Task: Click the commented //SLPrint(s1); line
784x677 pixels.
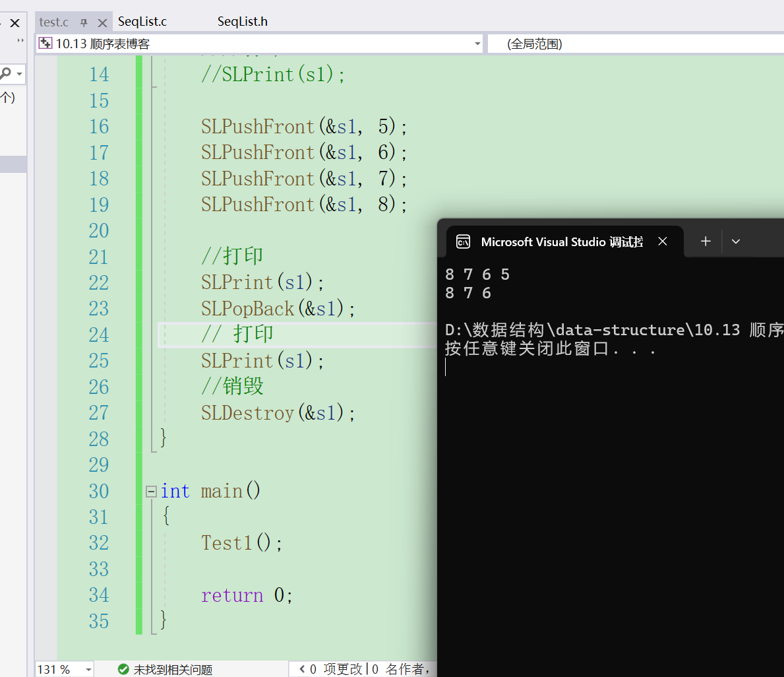Action: point(272,75)
